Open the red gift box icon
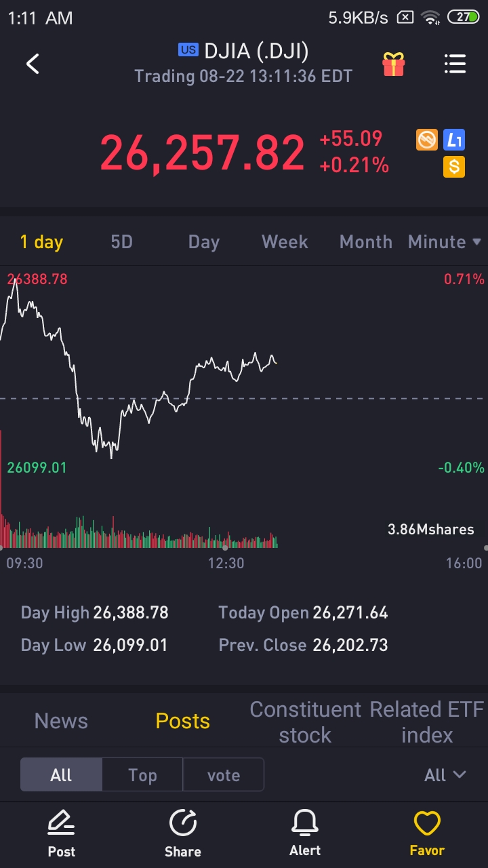Screen dimensions: 488x868 [393, 64]
